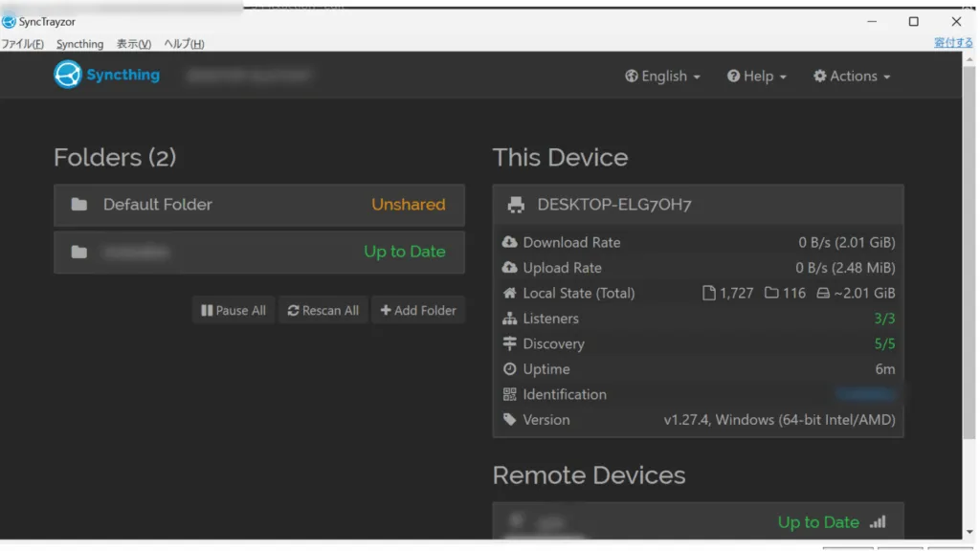Click the scrollbar down arrow
The width and height of the screenshot is (980, 551).
click(969, 532)
